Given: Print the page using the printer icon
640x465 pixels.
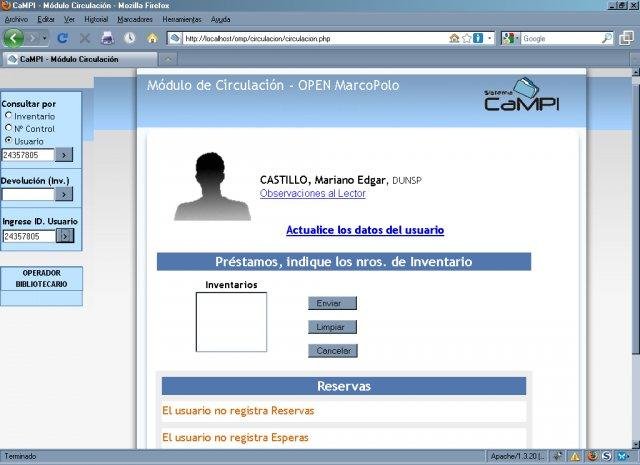Looking at the screenshot, I should [x=107, y=38].
